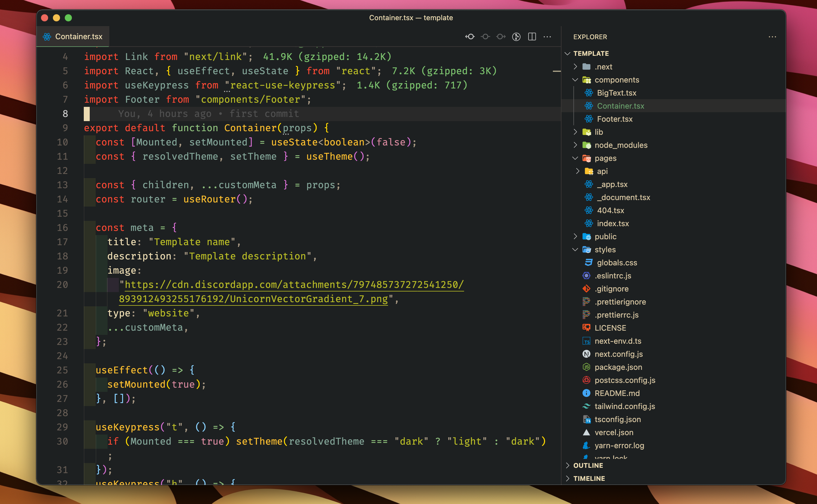
Task: Click the yellow minimize window button
Action: click(x=56, y=18)
